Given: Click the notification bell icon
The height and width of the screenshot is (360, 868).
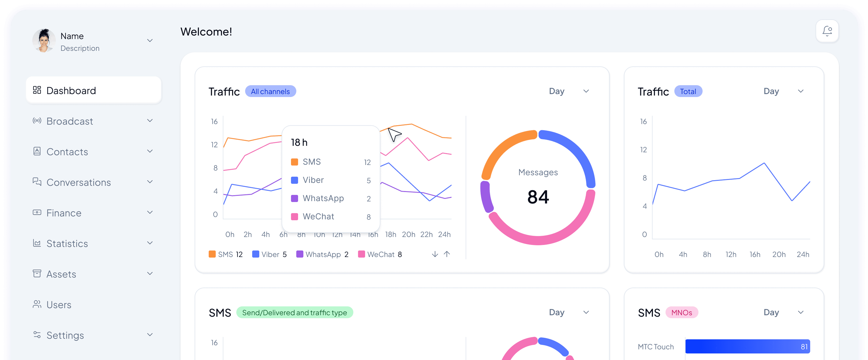Looking at the screenshot, I should (x=827, y=31).
